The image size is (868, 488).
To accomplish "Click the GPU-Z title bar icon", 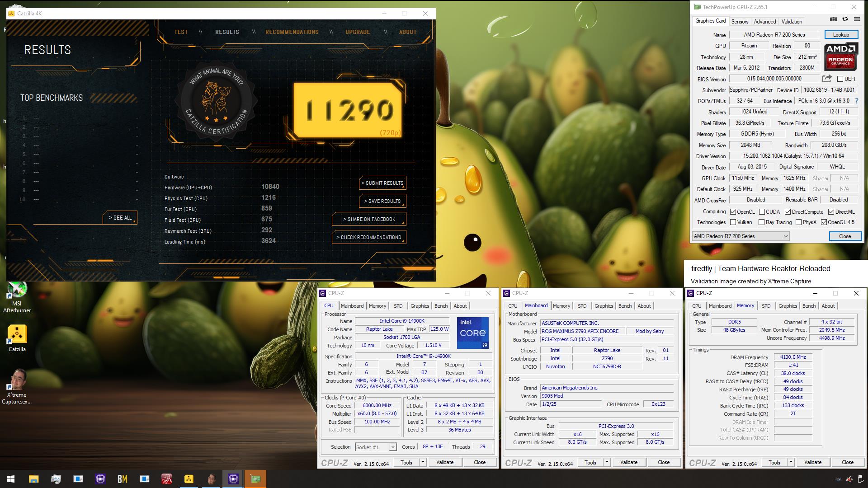I will [x=697, y=7].
